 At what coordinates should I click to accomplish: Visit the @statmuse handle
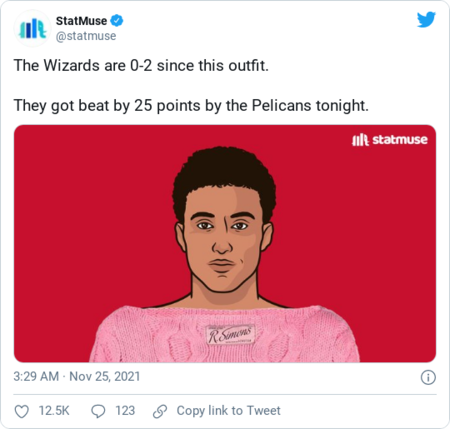[86, 36]
